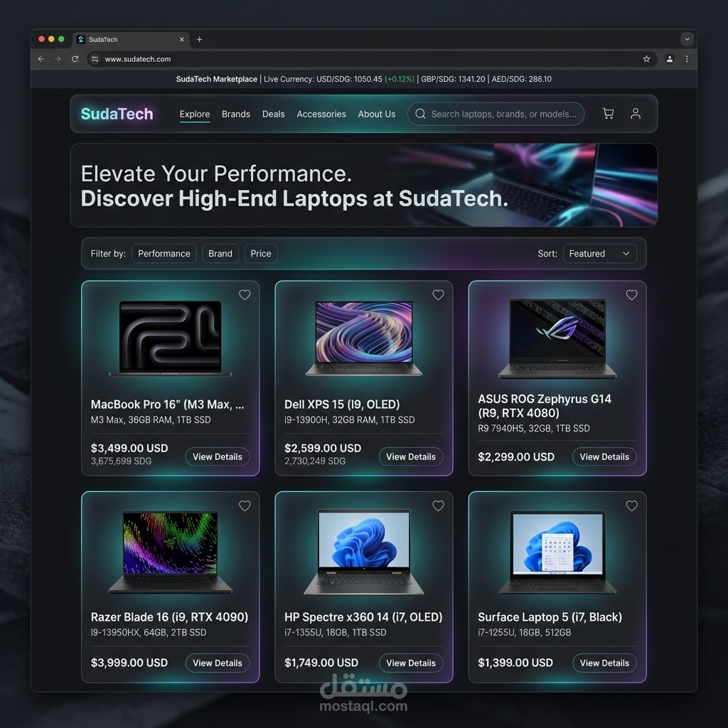View Details for Razer Blade 16
728x728 pixels.
tap(218, 663)
